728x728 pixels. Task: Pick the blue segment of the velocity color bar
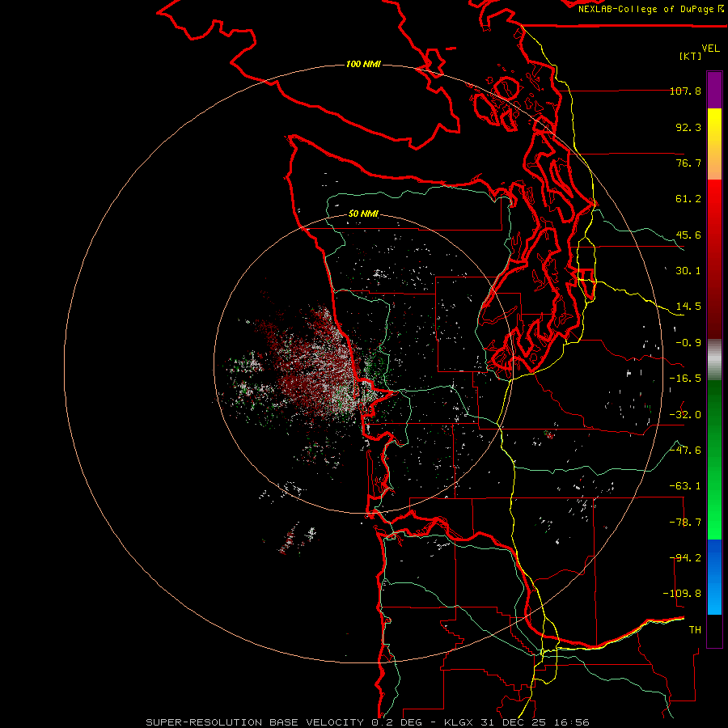714,577
